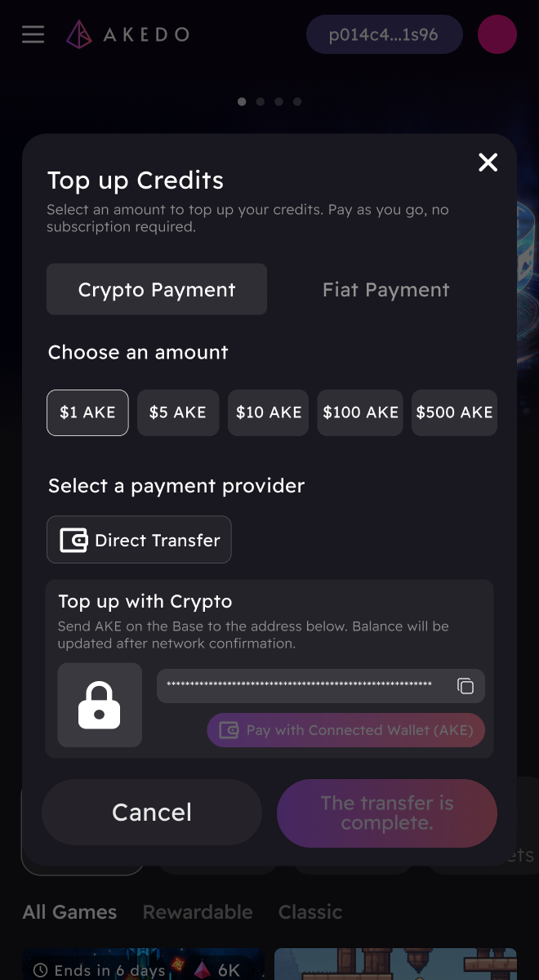Click the wallet icon in Direct Transfer
Screen dimensions: 539x980
73,540
